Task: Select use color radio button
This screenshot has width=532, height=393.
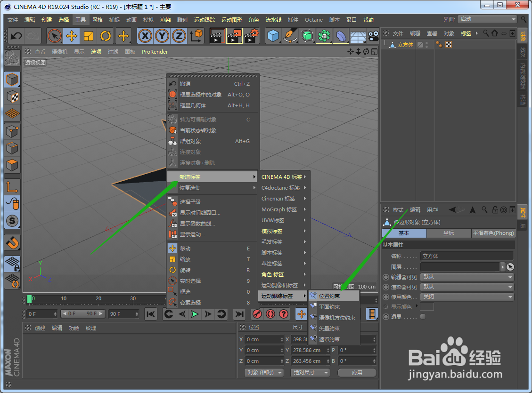Action: (386, 297)
